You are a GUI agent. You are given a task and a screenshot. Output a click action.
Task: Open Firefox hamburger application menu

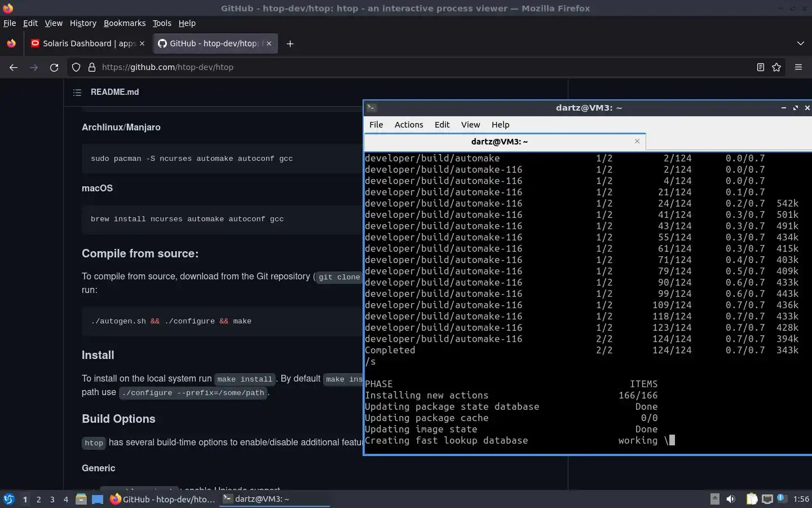(x=798, y=67)
